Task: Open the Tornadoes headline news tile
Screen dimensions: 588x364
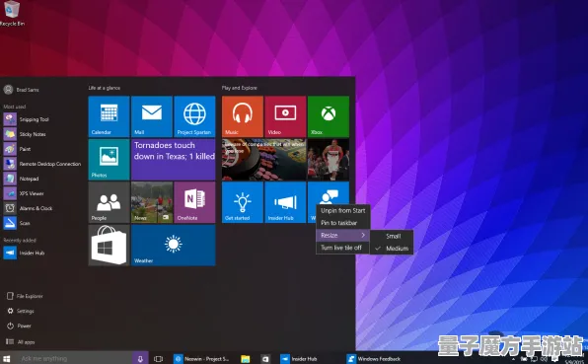Action: pyautogui.click(x=174, y=160)
